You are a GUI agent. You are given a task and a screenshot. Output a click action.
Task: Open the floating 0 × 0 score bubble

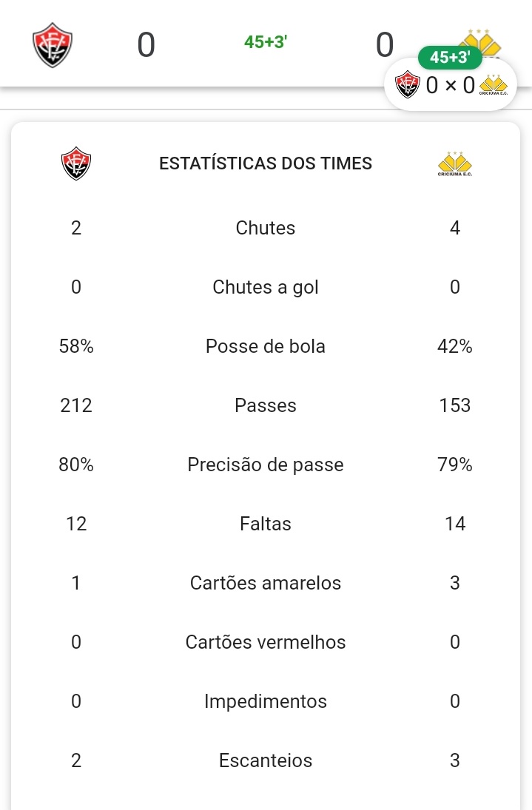(451, 84)
